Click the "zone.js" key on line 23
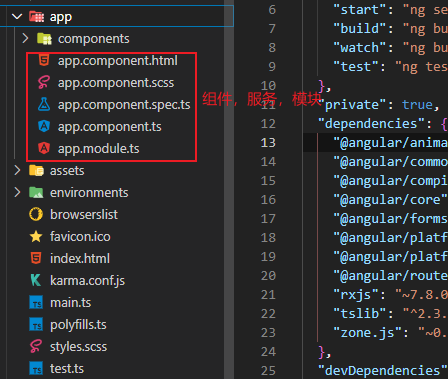Screen dimensions: 448x379 [x=368, y=333]
